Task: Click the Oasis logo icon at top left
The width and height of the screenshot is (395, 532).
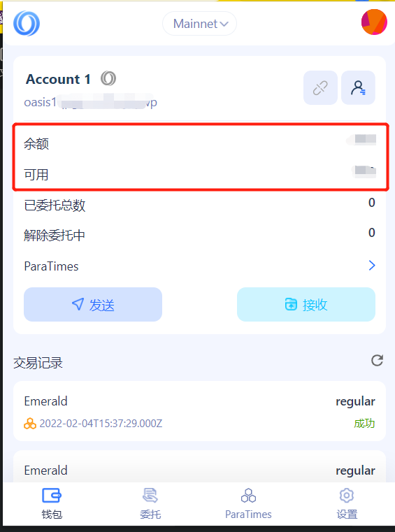Action: (x=27, y=23)
